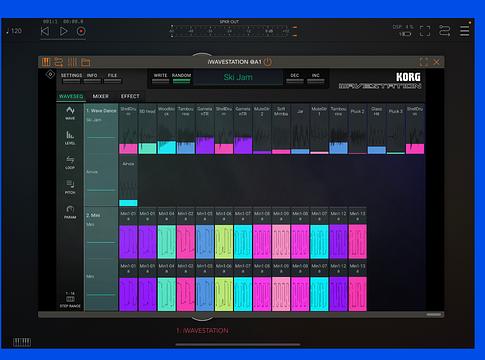Click the blue level bar under Glass Hit

click(377, 150)
